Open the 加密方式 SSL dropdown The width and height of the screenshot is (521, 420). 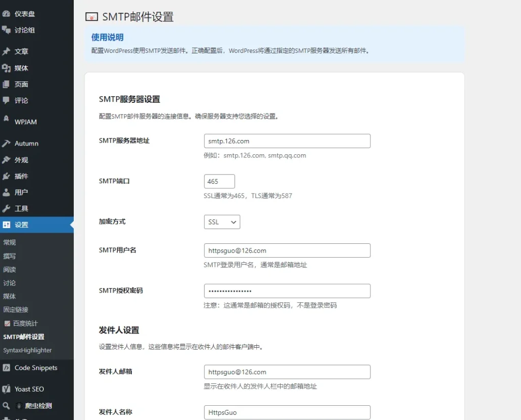(x=222, y=222)
